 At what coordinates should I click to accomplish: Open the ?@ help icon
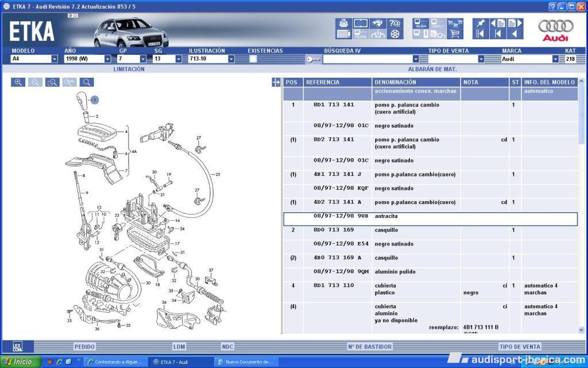point(395,23)
